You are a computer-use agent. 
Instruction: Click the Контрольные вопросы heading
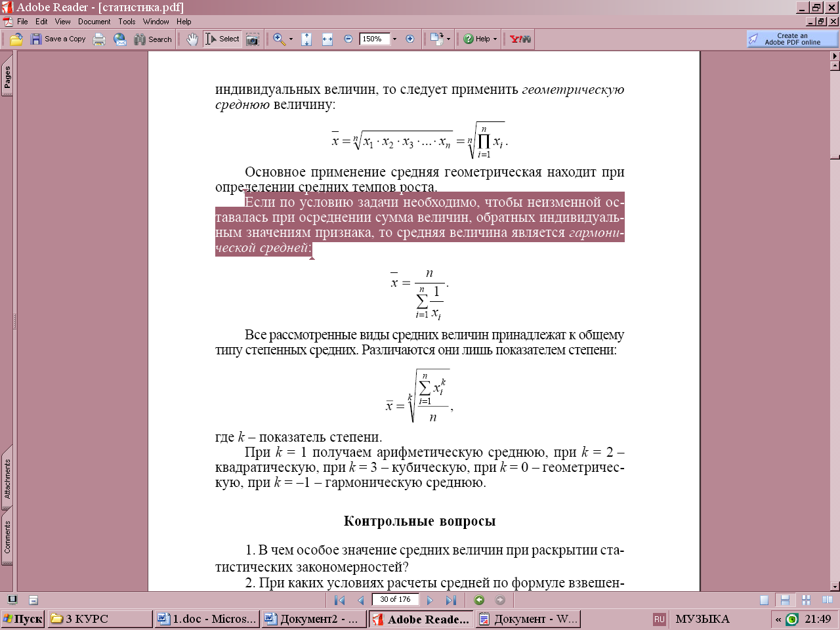click(x=419, y=521)
